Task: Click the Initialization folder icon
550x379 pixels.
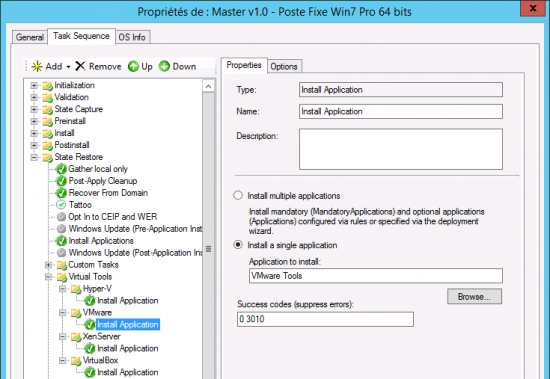Action: [x=47, y=86]
